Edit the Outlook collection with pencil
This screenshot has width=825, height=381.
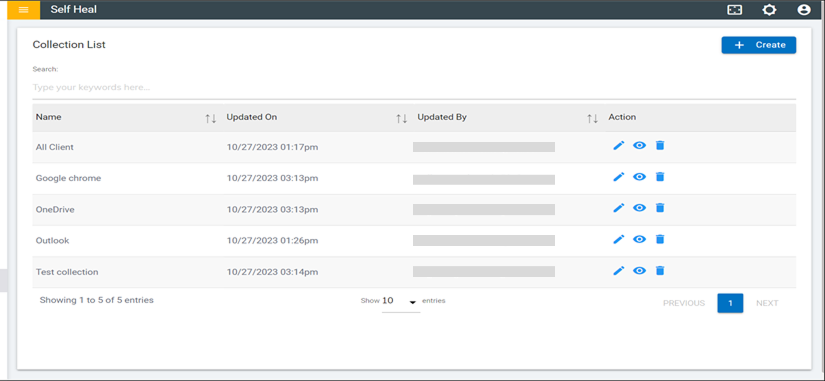tap(619, 239)
